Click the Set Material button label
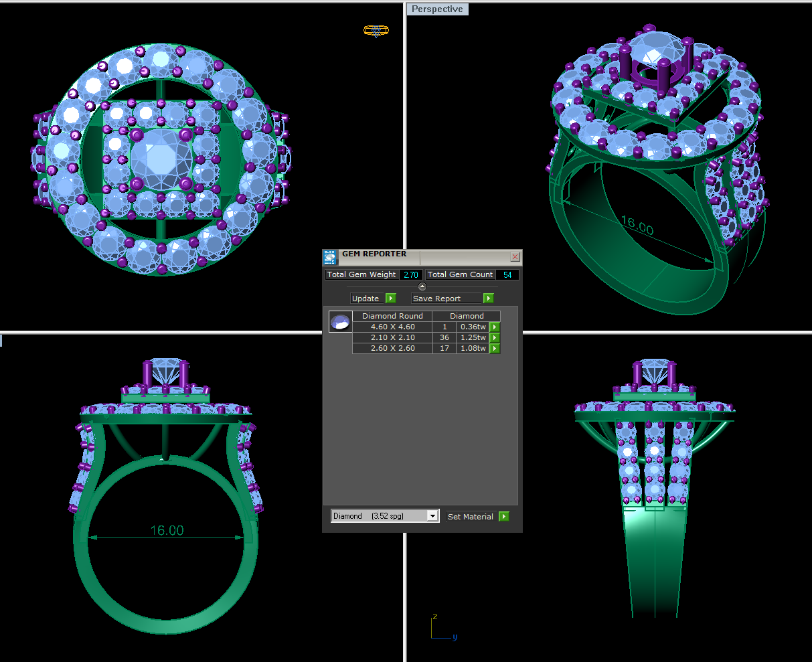812x662 pixels. click(x=471, y=517)
